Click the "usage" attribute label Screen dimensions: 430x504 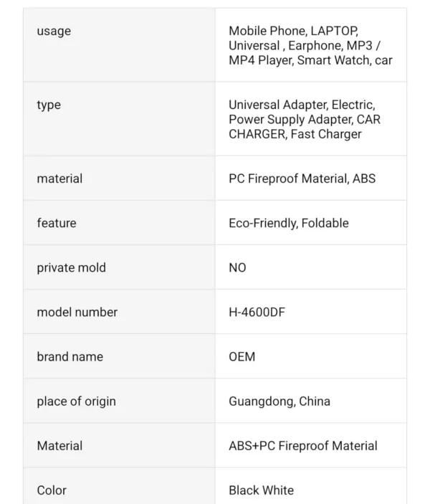(x=54, y=31)
